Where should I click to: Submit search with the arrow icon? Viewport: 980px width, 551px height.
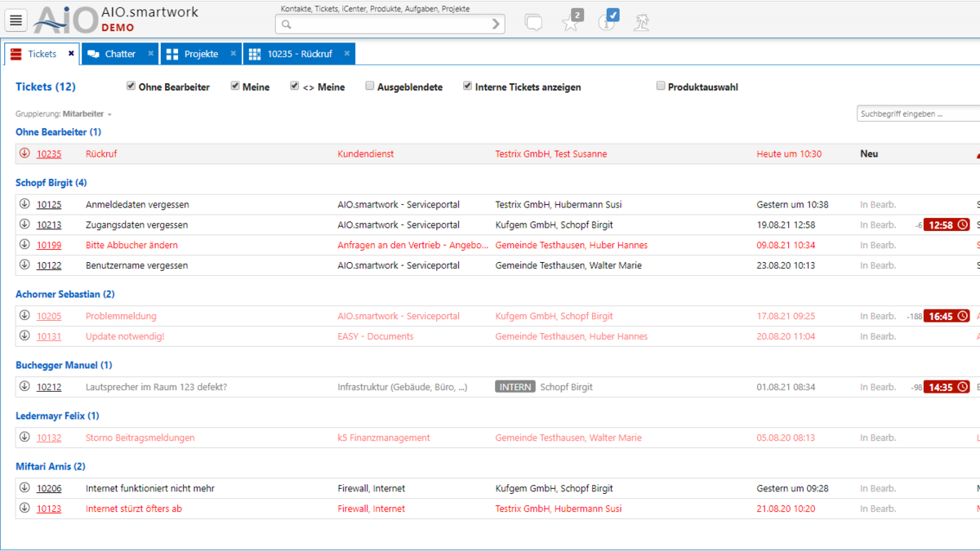pyautogui.click(x=496, y=24)
